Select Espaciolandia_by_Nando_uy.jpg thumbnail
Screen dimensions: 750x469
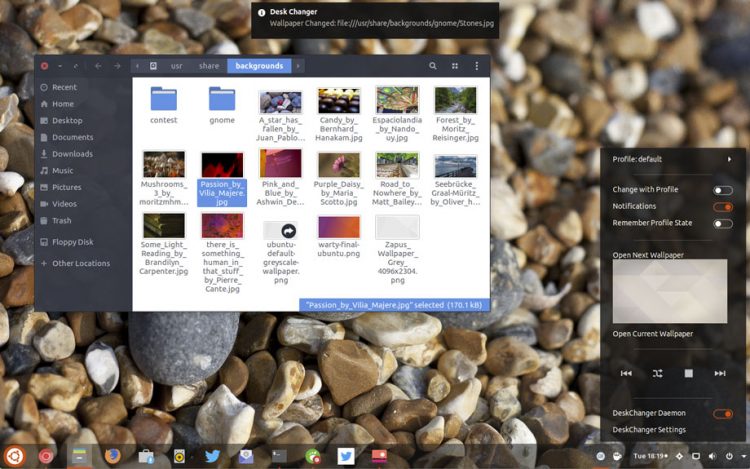(397, 99)
